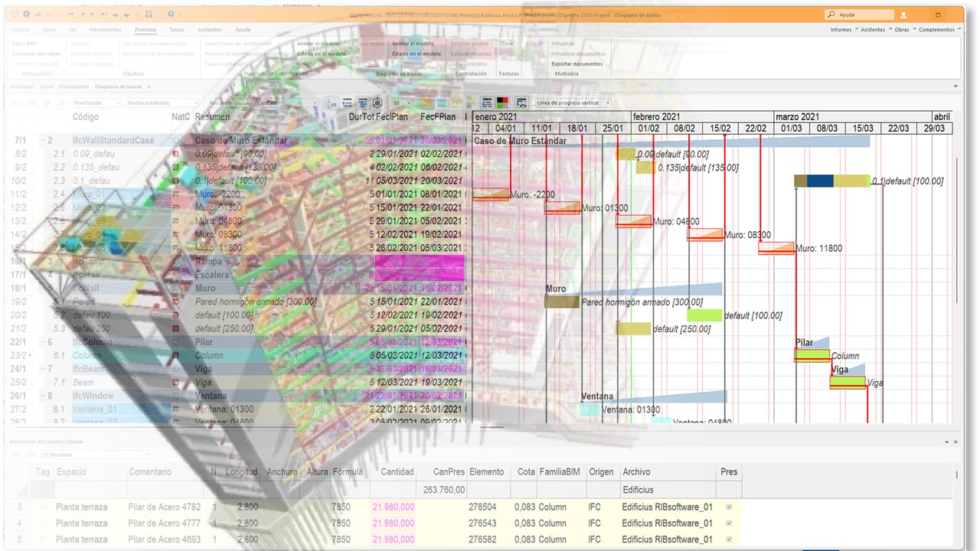Click the time scale 'm' toolbar icon

click(333, 103)
